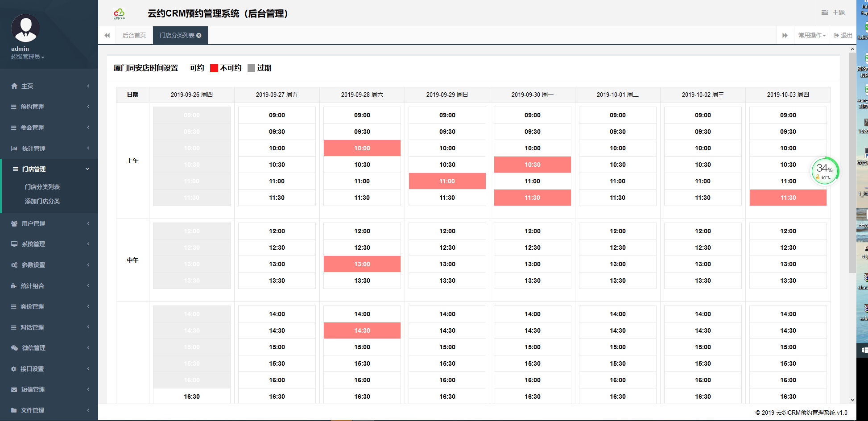Click the red 不可约 legend swatch
868x421 pixels.
click(214, 68)
